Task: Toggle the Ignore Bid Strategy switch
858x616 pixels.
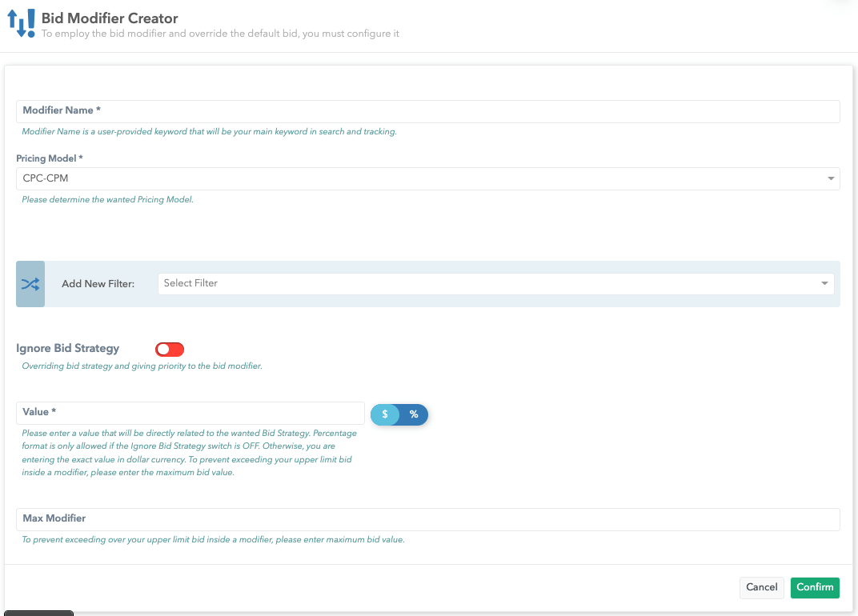Action: pyautogui.click(x=170, y=349)
